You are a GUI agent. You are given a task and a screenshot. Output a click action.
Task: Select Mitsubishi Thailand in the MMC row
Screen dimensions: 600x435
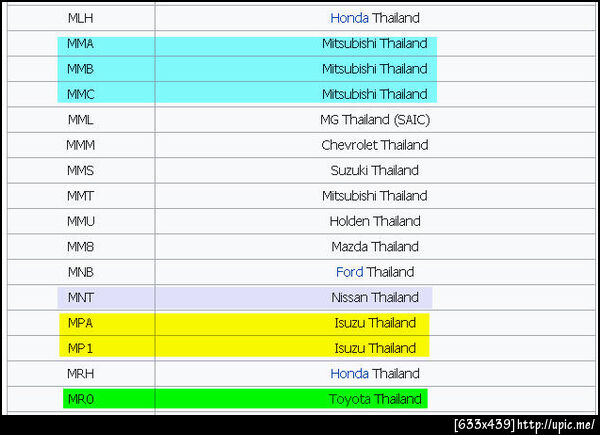point(375,94)
